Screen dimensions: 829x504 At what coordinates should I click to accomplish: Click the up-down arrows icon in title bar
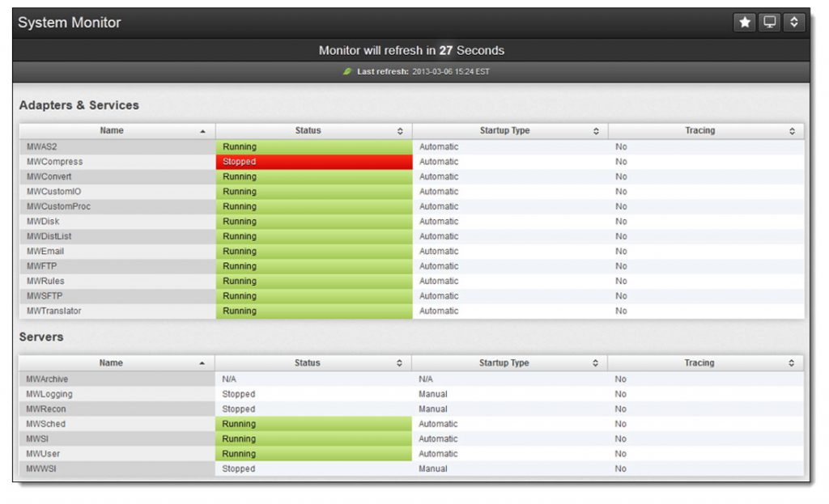[794, 23]
